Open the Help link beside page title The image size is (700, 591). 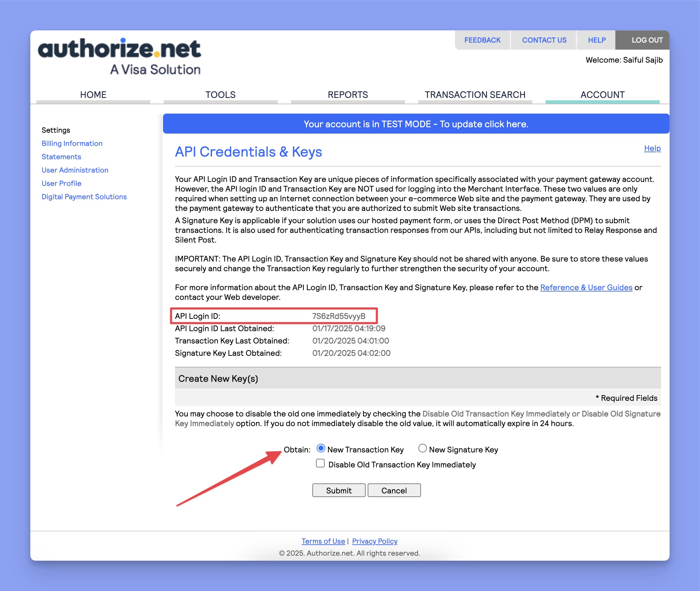[x=652, y=149]
